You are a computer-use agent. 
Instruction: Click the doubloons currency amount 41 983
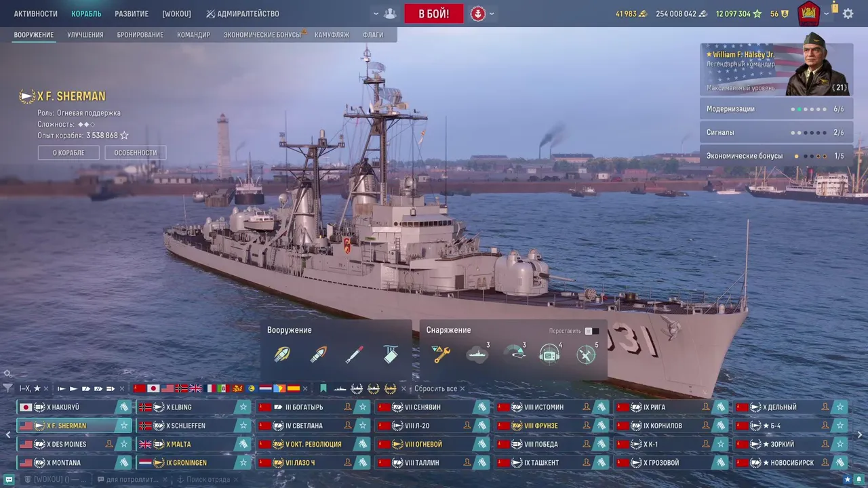[631, 14]
